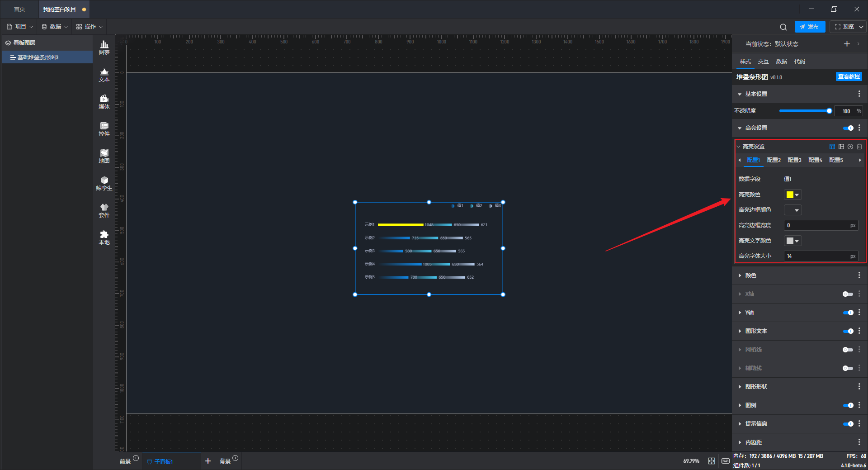Delete the current highlight config with trash icon
Image resolution: width=868 pixels, height=470 pixels.
click(859, 147)
